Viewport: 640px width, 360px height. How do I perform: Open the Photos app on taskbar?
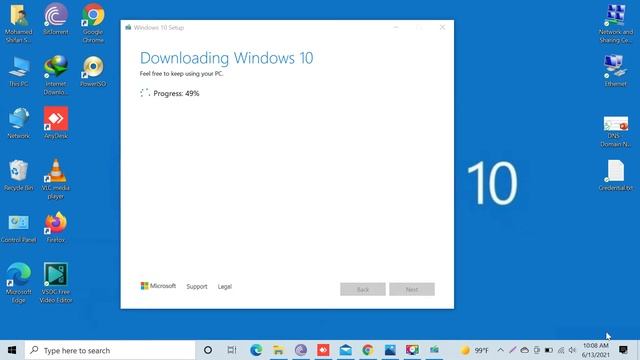[390, 350]
